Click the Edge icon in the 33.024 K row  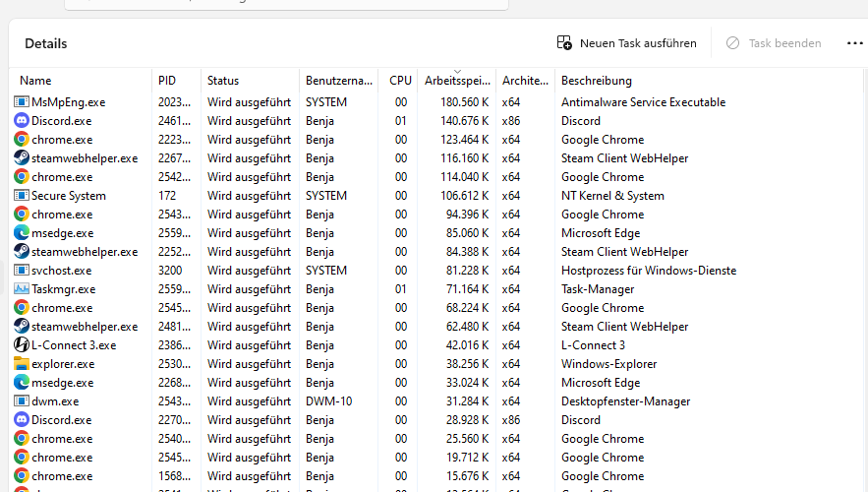coord(21,383)
